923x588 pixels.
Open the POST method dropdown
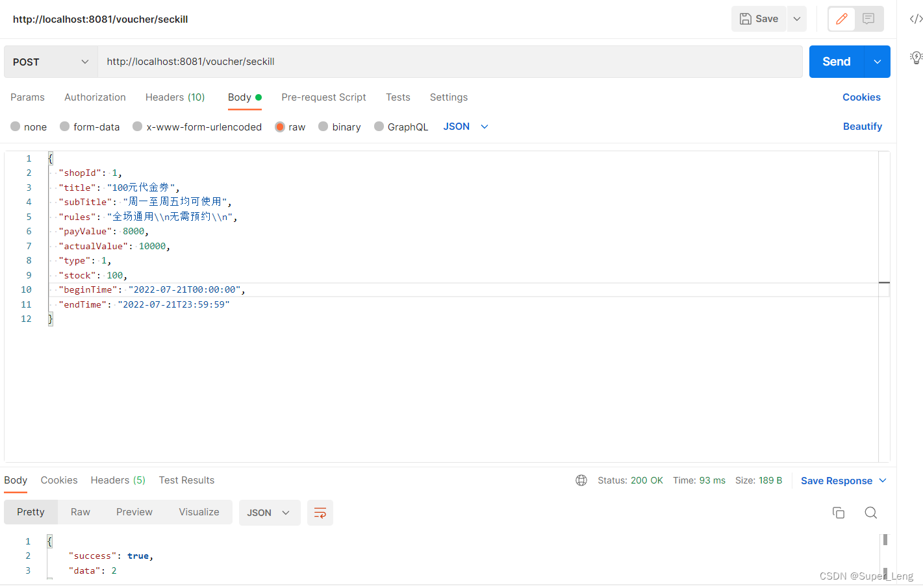click(51, 62)
